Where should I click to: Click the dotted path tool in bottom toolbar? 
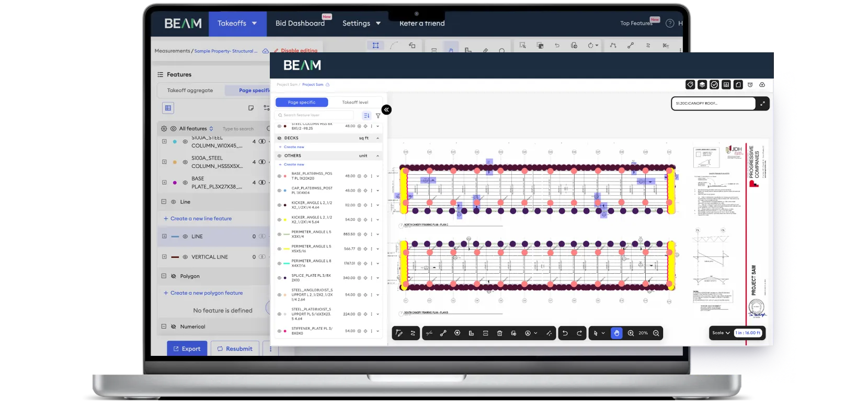(x=549, y=333)
